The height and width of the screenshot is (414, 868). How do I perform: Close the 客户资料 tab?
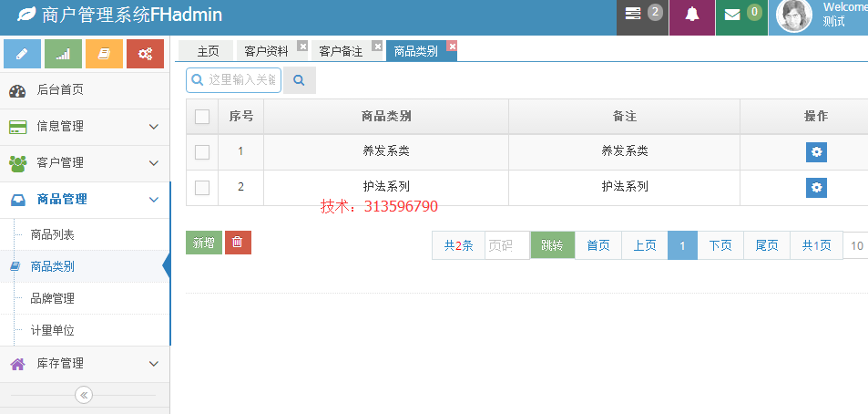coord(302,46)
